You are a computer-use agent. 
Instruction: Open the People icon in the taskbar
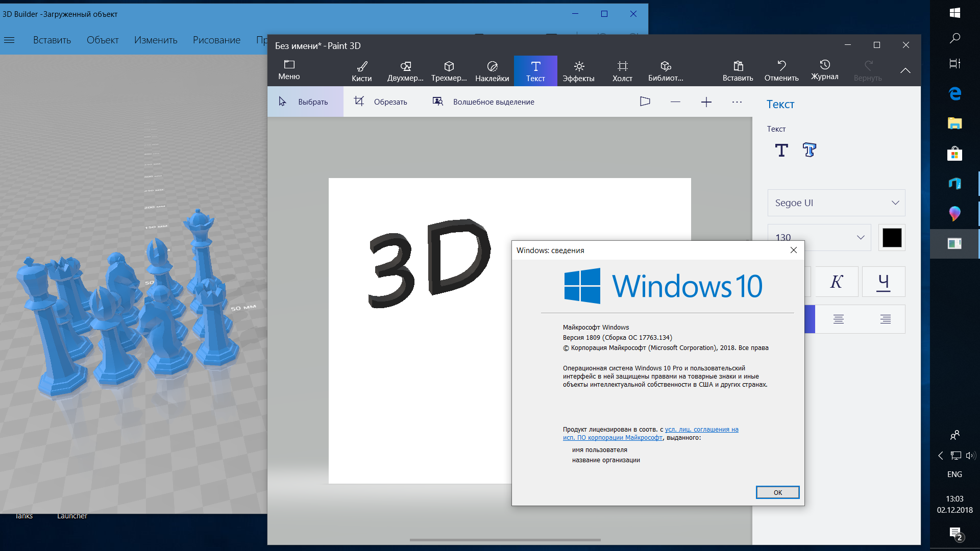click(954, 435)
